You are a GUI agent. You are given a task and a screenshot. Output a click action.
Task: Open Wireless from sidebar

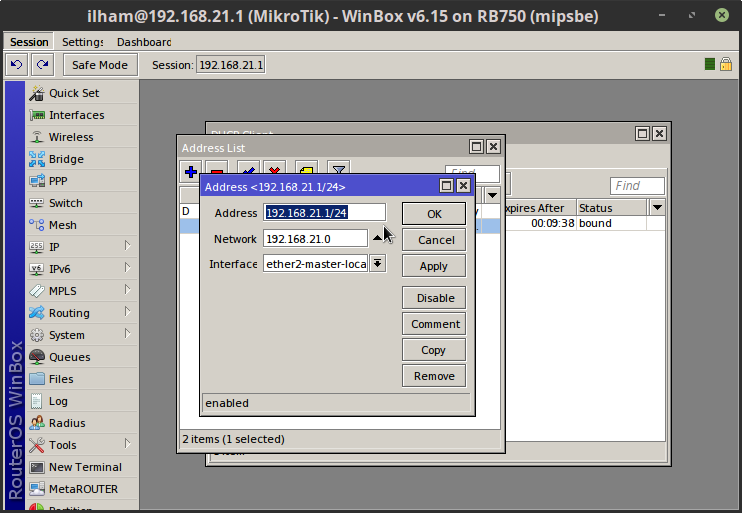82,137
